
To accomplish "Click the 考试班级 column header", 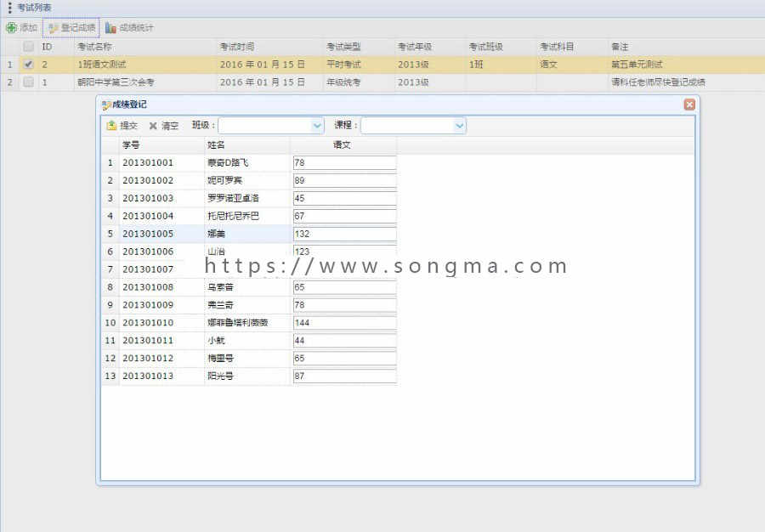I will coord(501,47).
